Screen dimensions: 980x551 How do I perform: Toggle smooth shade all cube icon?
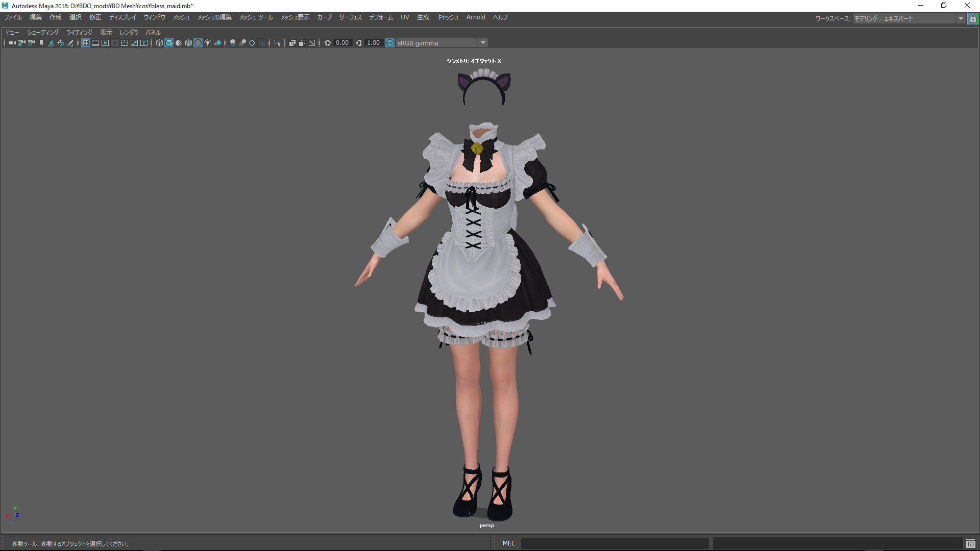point(169,43)
